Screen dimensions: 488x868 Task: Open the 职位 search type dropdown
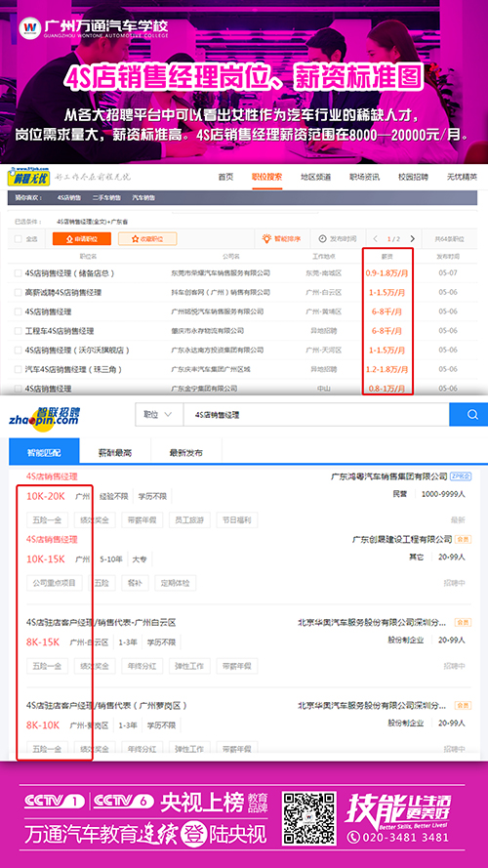pos(159,415)
